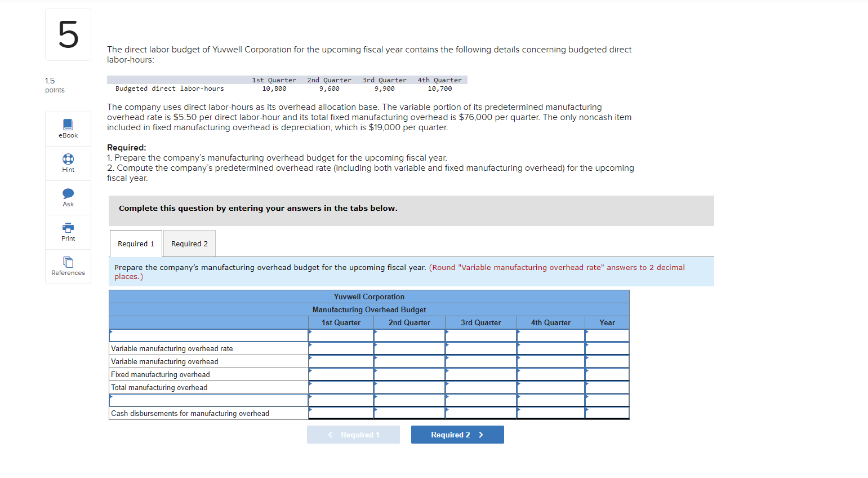Click the 1st Quarter variable overhead rate cell
The width and height of the screenshot is (868, 478).
coord(341,348)
